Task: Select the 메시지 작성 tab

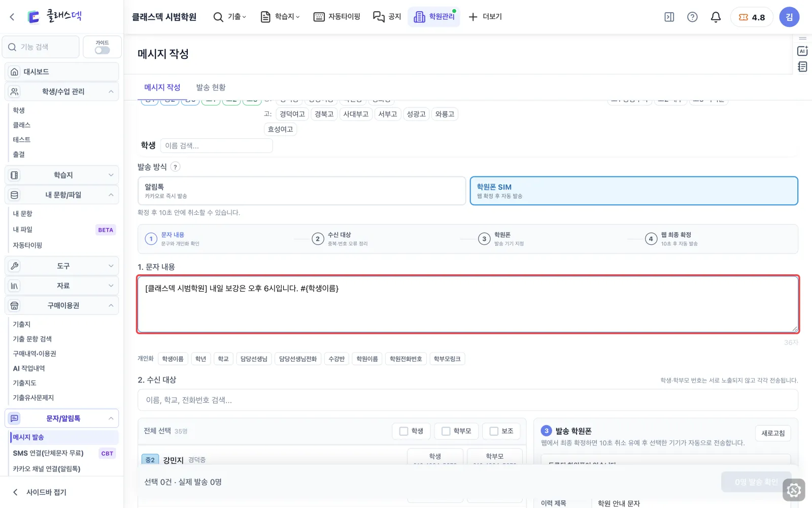Action: (x=162, y=87)
